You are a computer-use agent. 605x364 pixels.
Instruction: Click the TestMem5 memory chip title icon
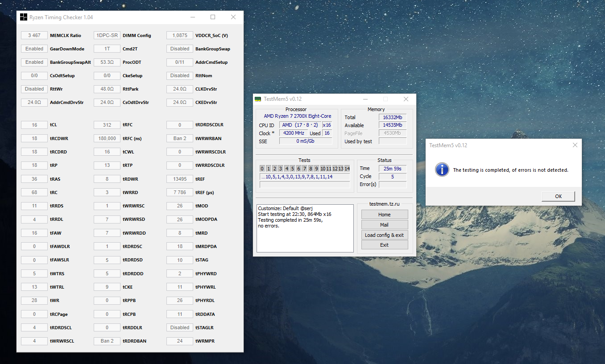(258, 99)
